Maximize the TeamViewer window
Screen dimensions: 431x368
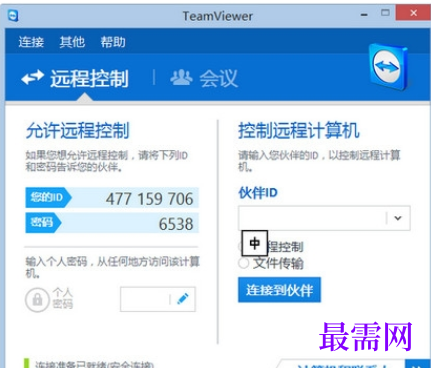[x=385, y=13]
